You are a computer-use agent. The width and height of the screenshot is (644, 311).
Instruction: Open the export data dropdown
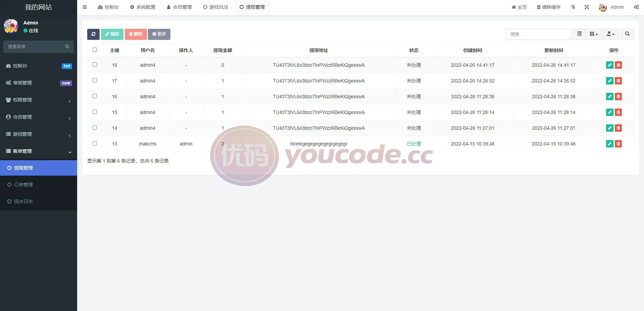point(610,34)
